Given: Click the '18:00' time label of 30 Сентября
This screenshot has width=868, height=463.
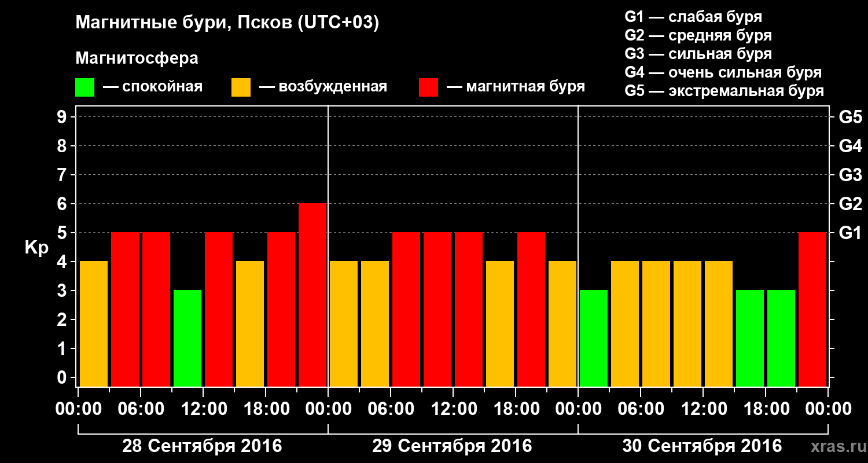Looking at the screenshot, I should tap(766, 409).
